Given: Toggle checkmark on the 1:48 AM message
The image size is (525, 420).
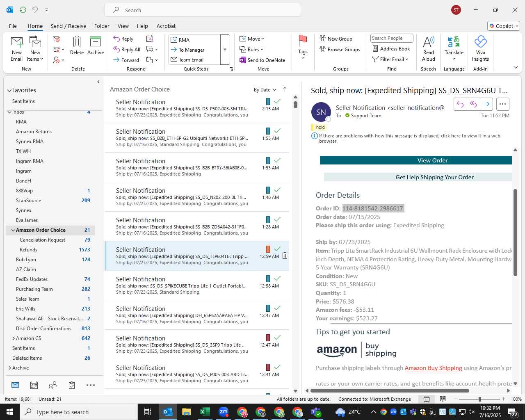Looking at the screenshot, I should 277,189.
